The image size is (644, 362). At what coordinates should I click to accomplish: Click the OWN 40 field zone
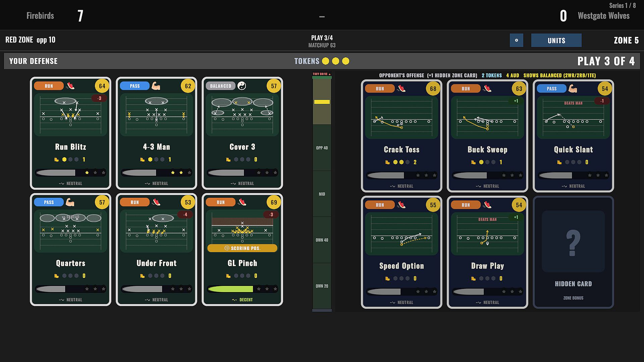click(322, 240)
